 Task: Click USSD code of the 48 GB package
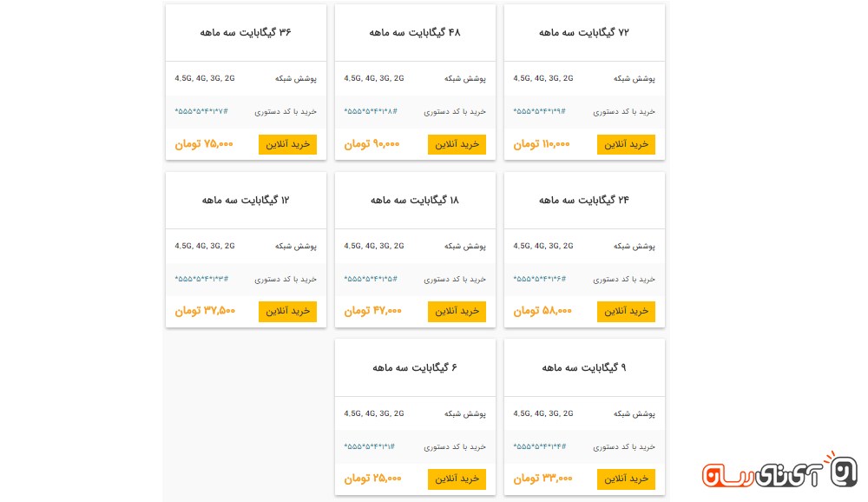(371, 112)
